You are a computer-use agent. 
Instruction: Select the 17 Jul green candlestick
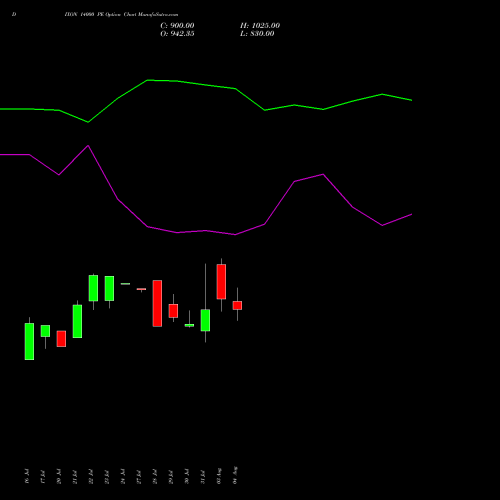45,331
